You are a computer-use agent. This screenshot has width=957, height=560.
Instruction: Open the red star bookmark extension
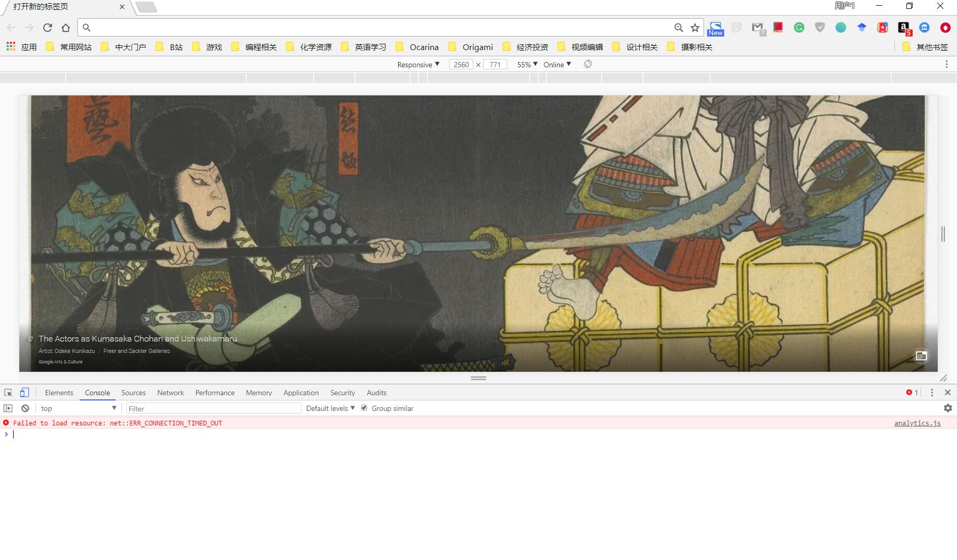[882, 28]
